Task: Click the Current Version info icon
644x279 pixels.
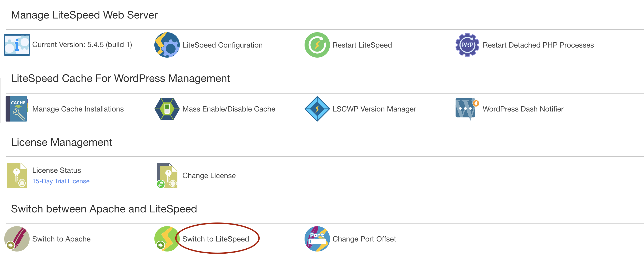Action: [x=17, y=45]
